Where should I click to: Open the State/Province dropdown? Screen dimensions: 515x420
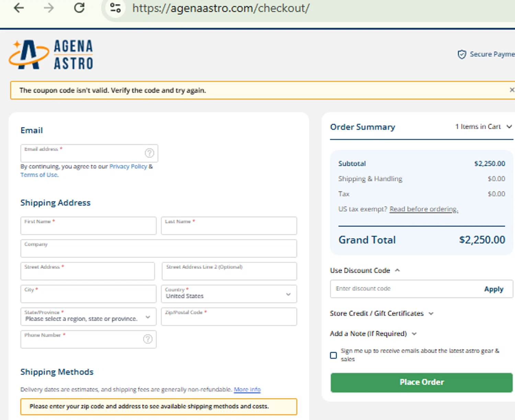[88, 316]
